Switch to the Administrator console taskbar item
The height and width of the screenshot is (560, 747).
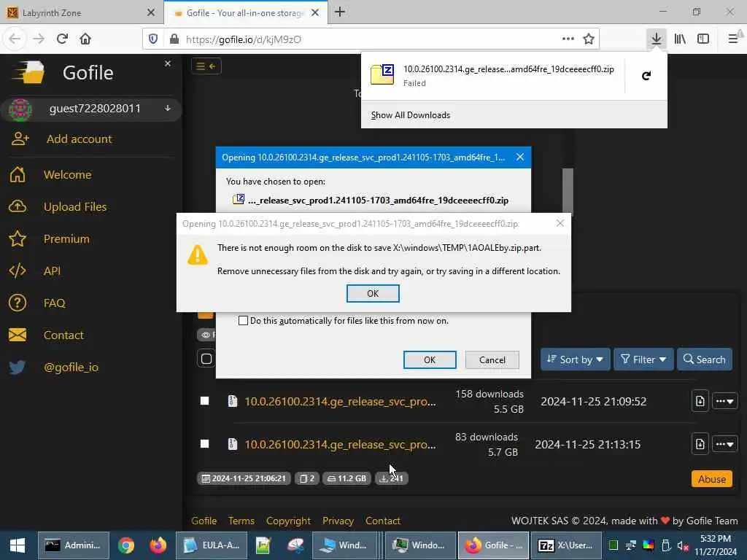point(74,545)
